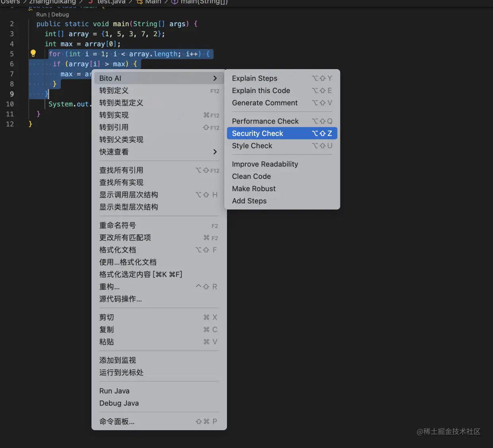
Task: Choose 使用...格式化文档 option
Action: tap(159, 262)
